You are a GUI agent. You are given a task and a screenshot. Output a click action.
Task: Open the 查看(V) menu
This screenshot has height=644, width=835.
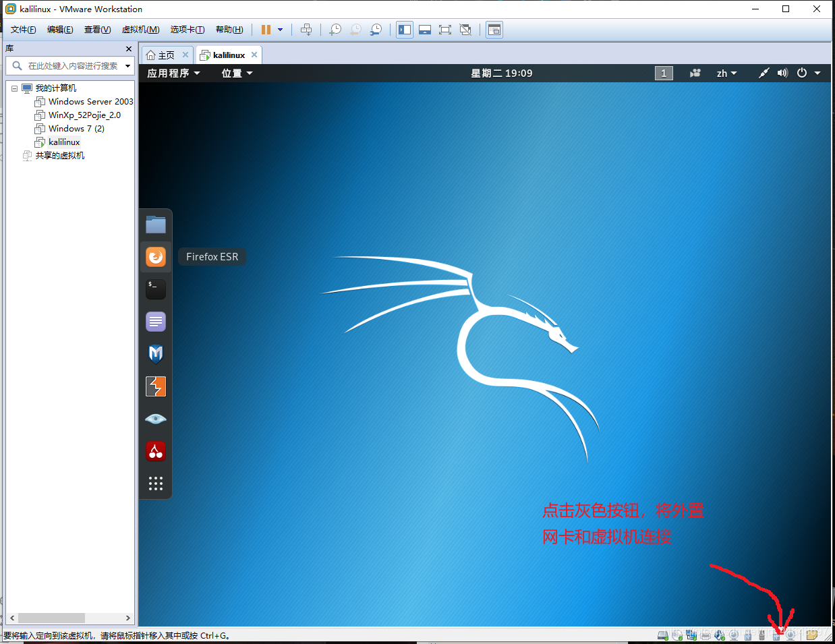point(97,30)
